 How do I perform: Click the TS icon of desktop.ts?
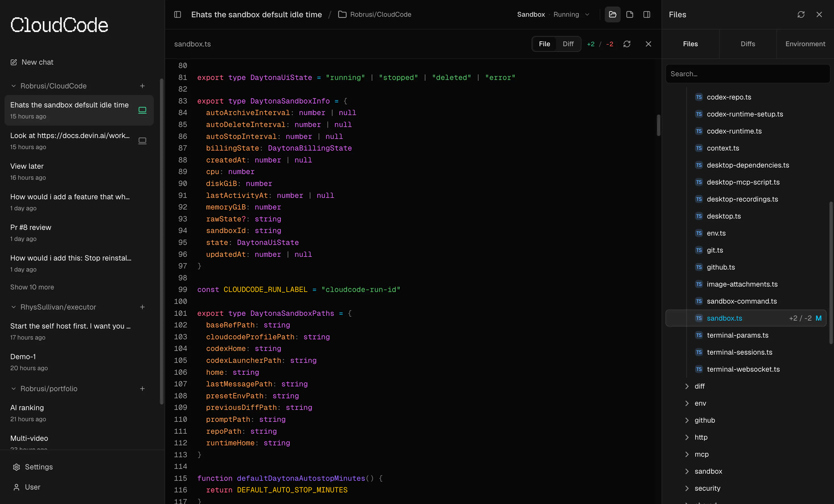tap(699, 216)
